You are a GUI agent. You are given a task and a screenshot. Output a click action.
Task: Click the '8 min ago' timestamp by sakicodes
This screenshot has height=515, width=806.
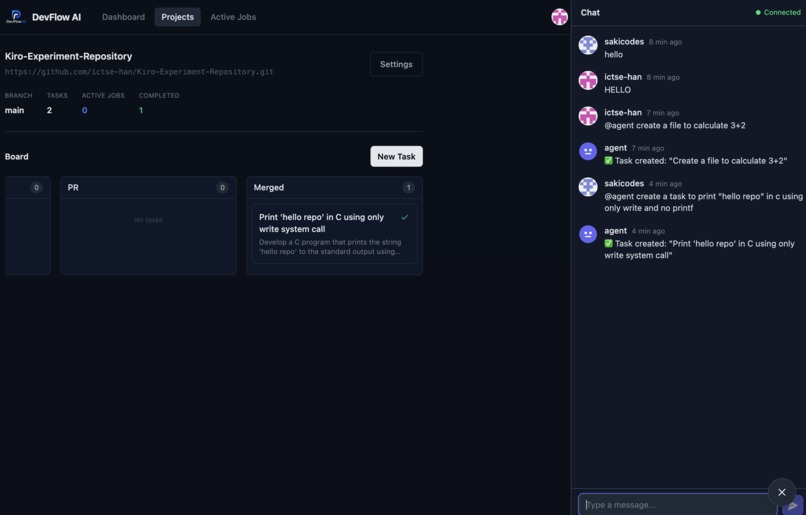pyautogui.click(x=665, y=42)
